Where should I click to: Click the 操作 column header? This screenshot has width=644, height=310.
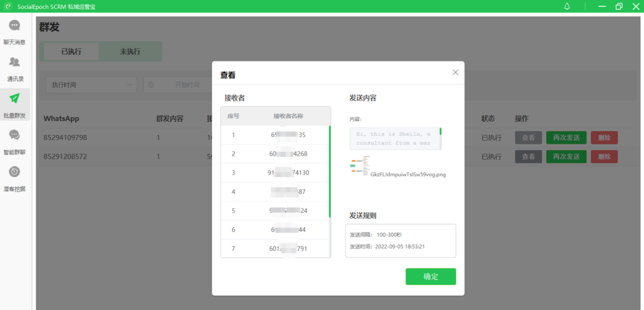[522, 118]
